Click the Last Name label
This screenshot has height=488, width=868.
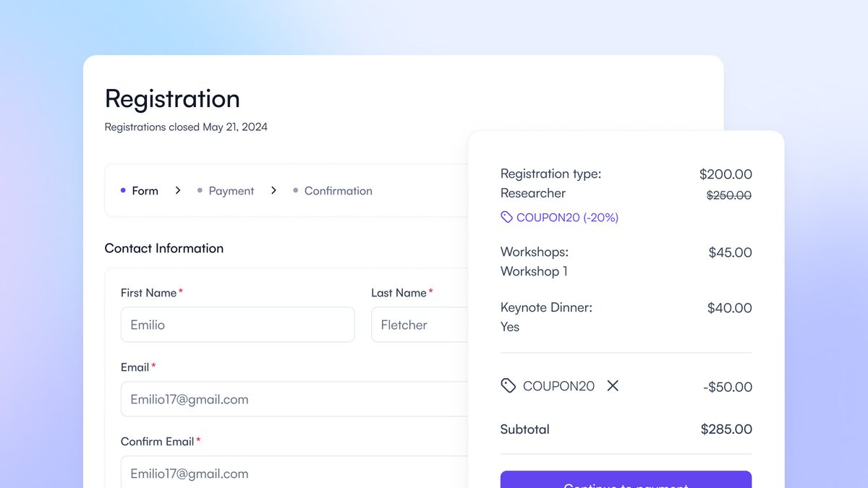click(399, 293)
